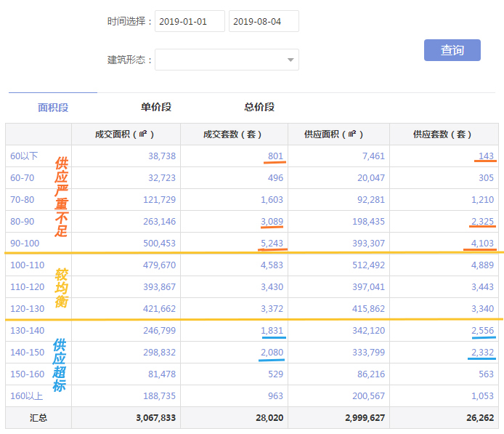Click the 成交面积 column header

[x=125, y=134]
